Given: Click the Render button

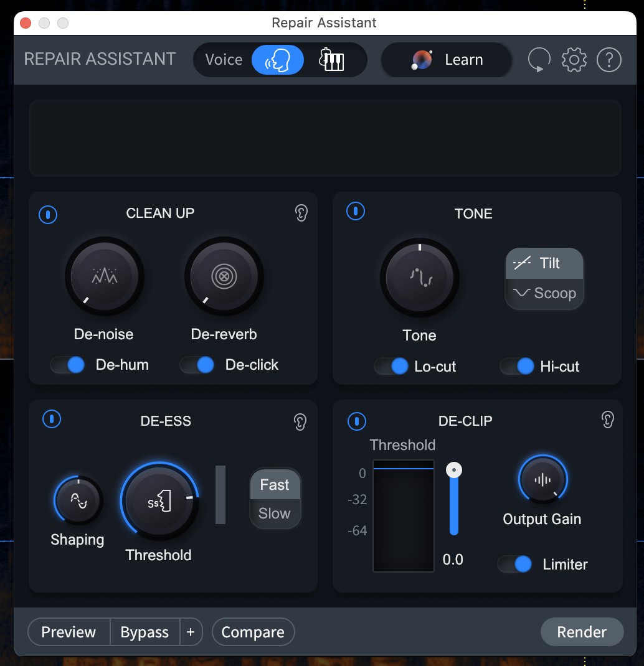Looking at the screenshot, I should (x=581, y=632).
